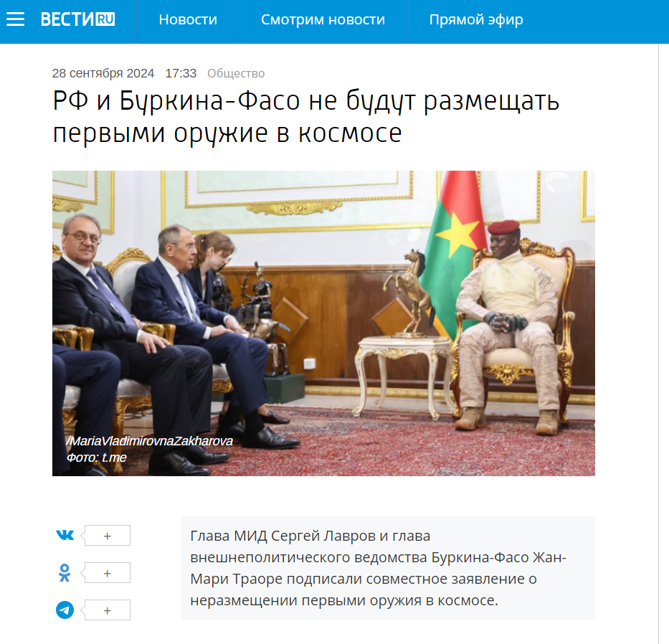Open the Новости menu item
Viewport: 669px width, 644px height.
(x=188, y=19)
